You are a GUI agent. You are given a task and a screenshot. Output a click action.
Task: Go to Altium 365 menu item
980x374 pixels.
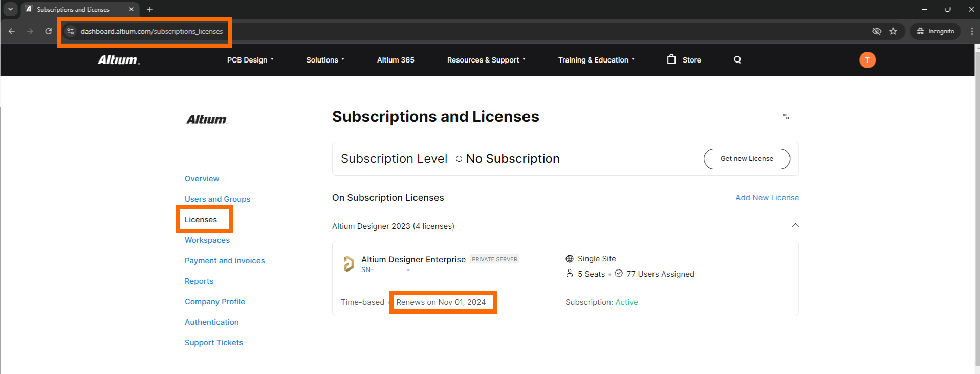click(396, 60)
